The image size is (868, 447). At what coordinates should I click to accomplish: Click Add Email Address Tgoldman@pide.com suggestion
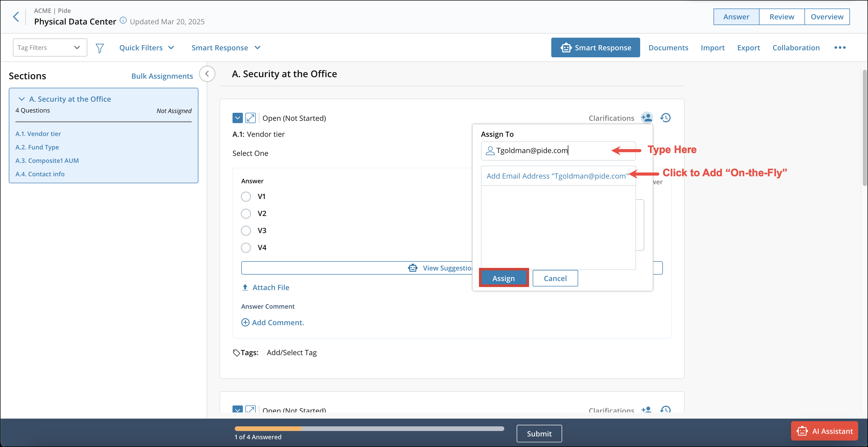pyautogui.click(x=557, y=176)
